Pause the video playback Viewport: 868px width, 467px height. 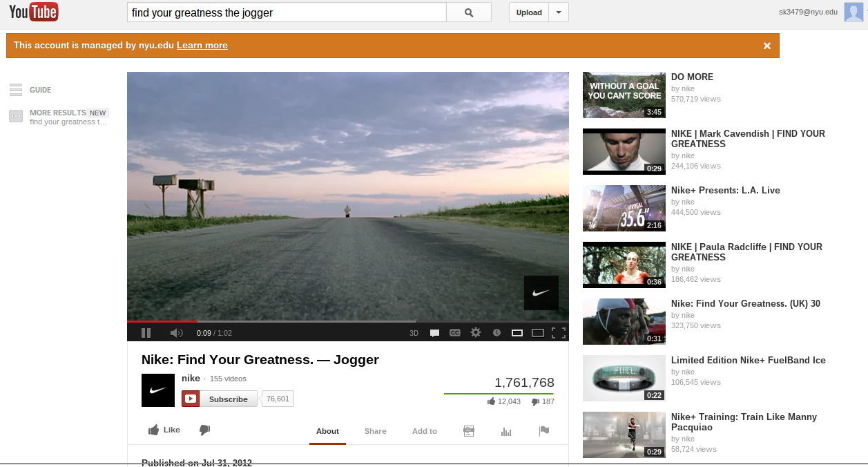[146, 333]
